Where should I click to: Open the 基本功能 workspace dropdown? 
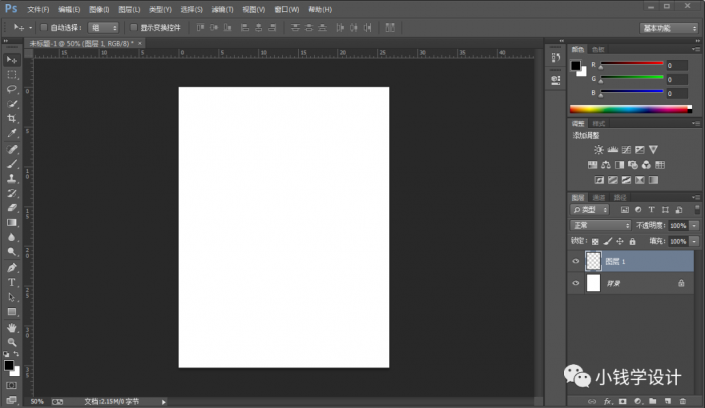669,28
